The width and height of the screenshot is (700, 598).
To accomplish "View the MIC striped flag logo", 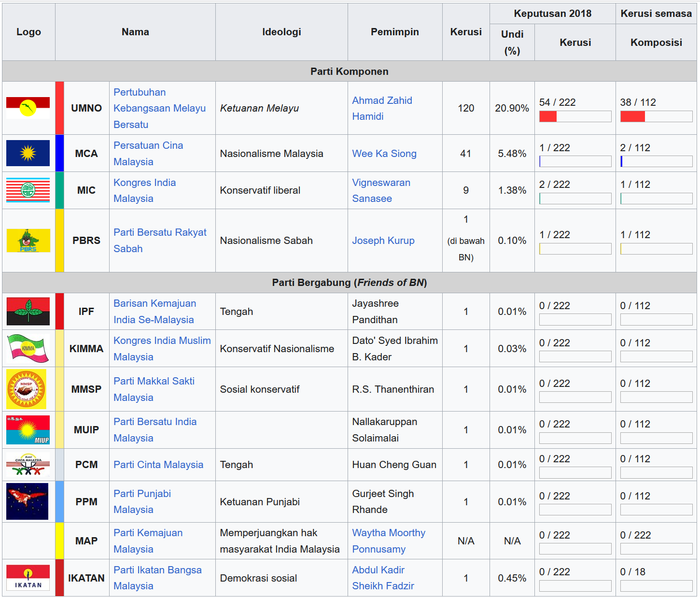I will click(x=28, y=190).
